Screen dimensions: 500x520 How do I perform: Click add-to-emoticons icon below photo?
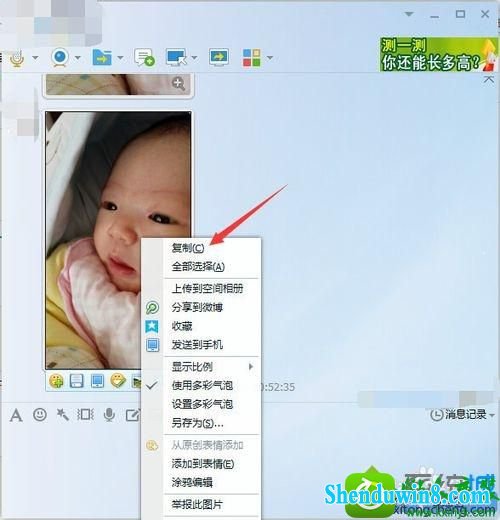tap(56, 381)
